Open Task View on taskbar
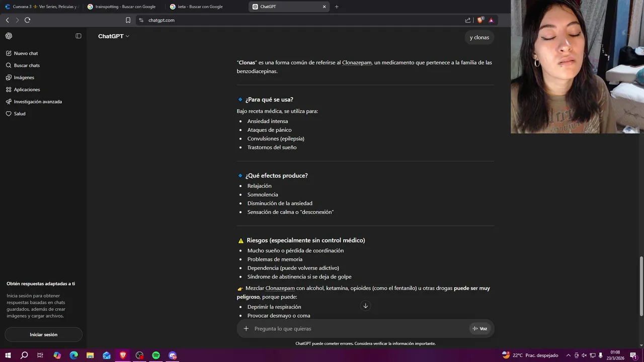Screen dimensions: 644x362 click(x=40, y=355)
